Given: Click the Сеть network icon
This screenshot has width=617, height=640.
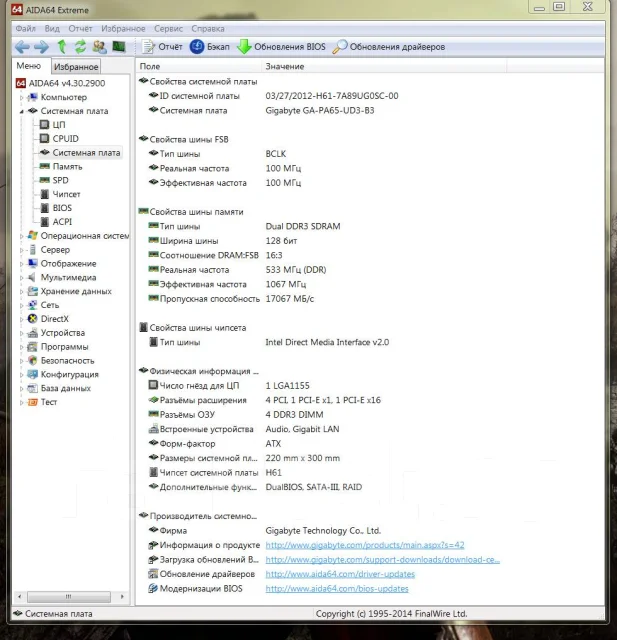Looking at the screenshot, I should pyautogui.click(x=32, y=305).
